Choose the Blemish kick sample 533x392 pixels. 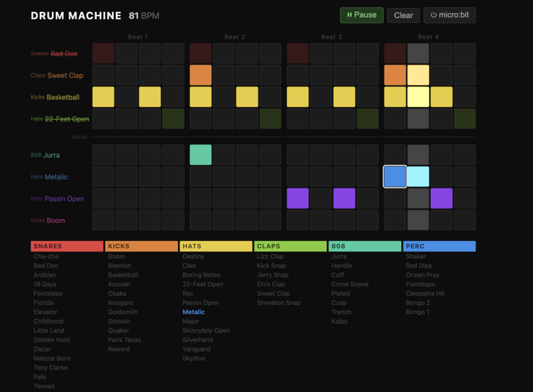point(119,266)
